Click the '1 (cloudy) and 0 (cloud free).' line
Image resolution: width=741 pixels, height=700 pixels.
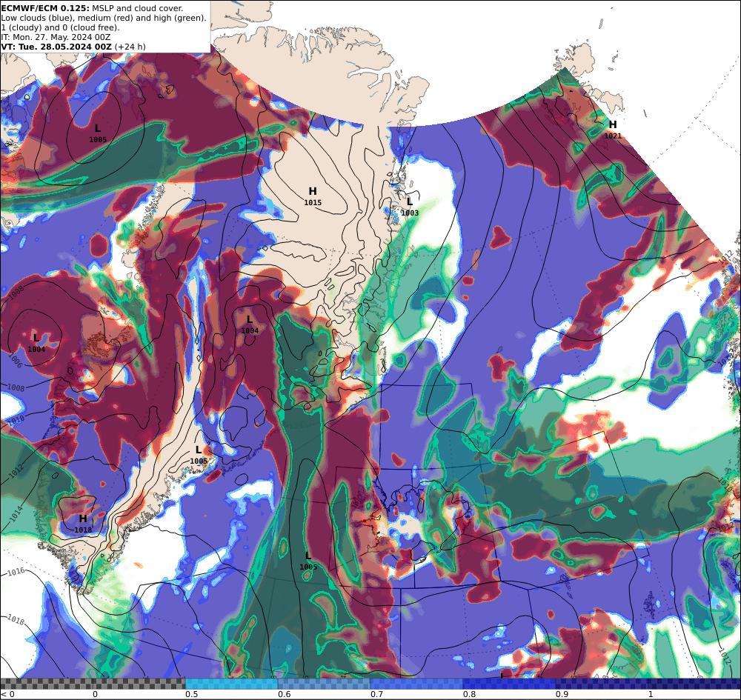point(61,27)
